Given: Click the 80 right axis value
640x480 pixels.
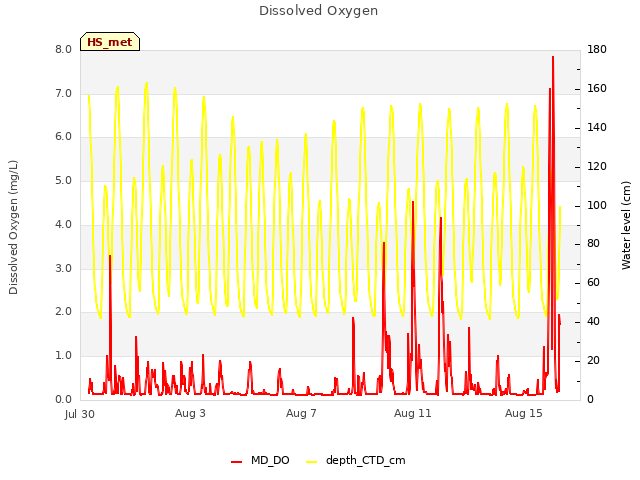Looking at the screenshot, I should (593, 244).
